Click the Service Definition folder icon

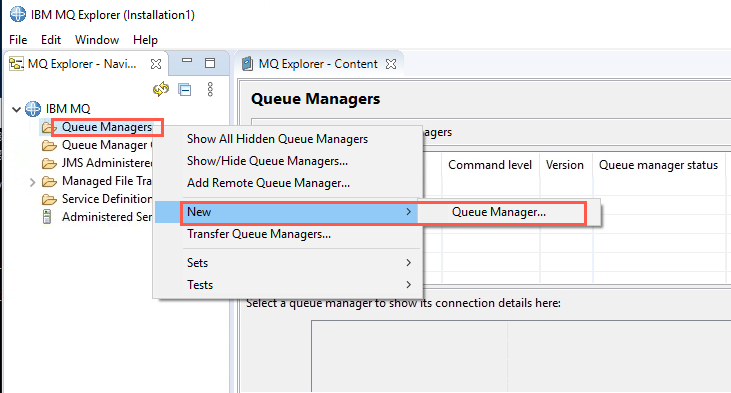49,199
